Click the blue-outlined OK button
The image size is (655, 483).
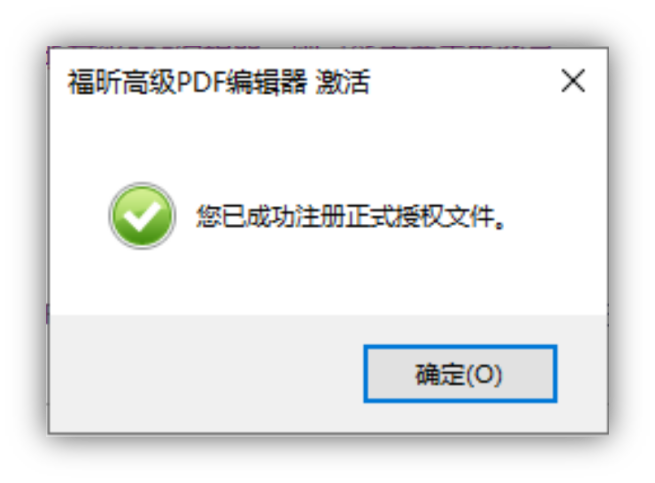coord(460,374)
